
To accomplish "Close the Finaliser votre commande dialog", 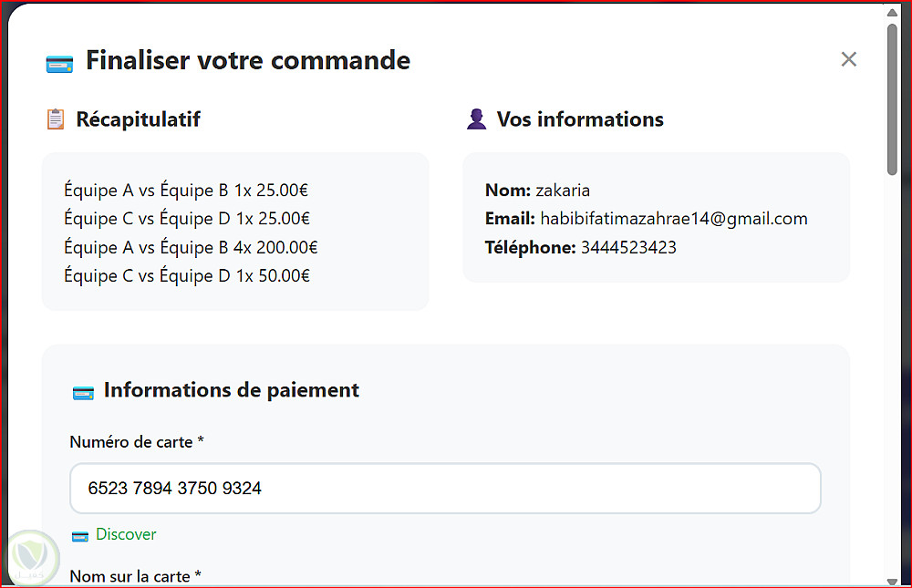I will coord(848,59).
